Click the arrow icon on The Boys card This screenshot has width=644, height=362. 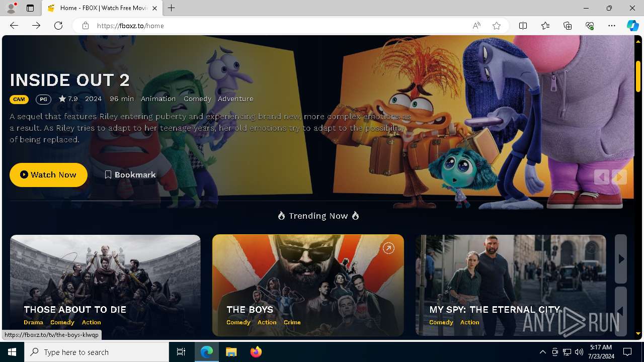pyautogui.click(x=388, y=248)
